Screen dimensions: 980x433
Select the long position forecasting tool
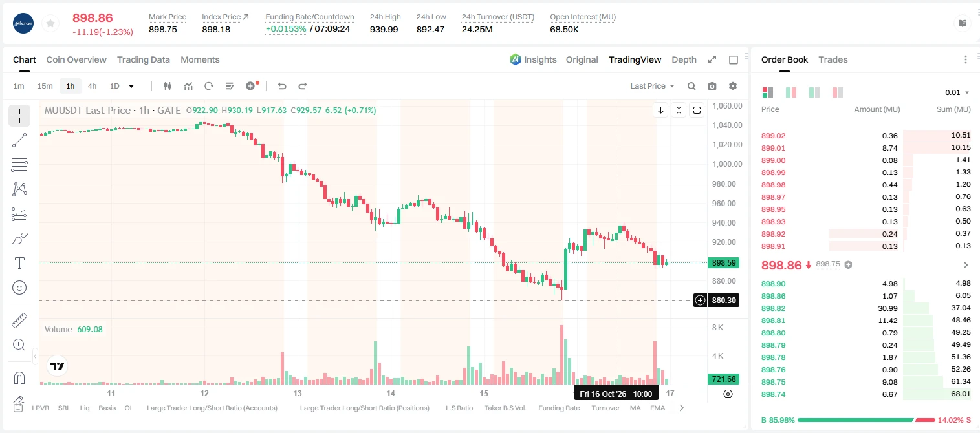click(19, 214)
